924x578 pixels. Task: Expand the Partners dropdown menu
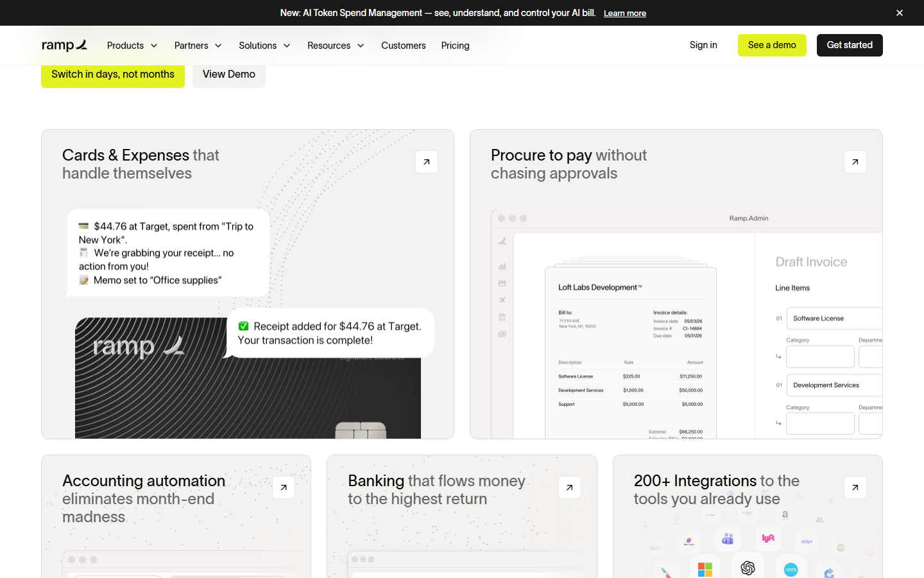198,46
